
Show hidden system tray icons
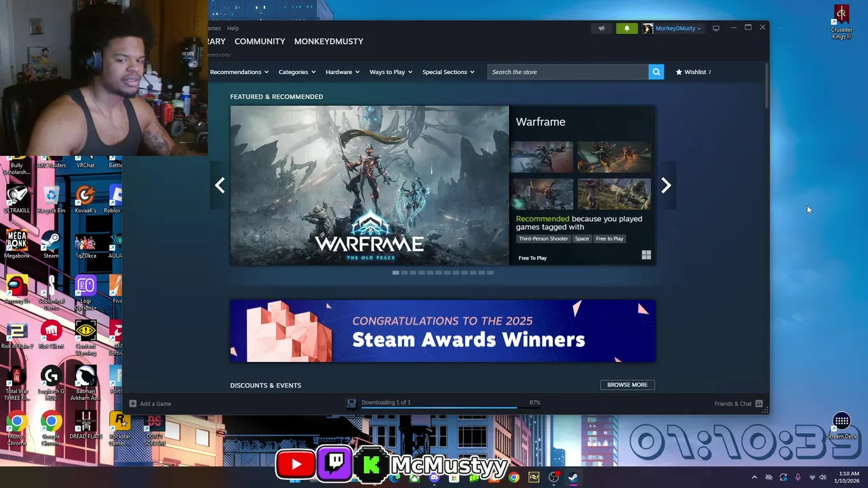754,477
